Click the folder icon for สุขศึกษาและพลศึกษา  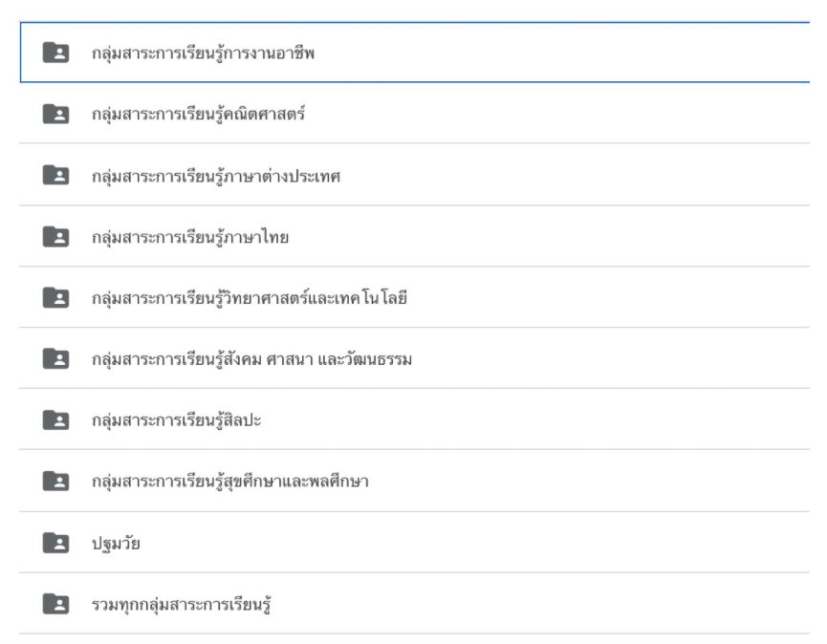click(x=55, y=481)
